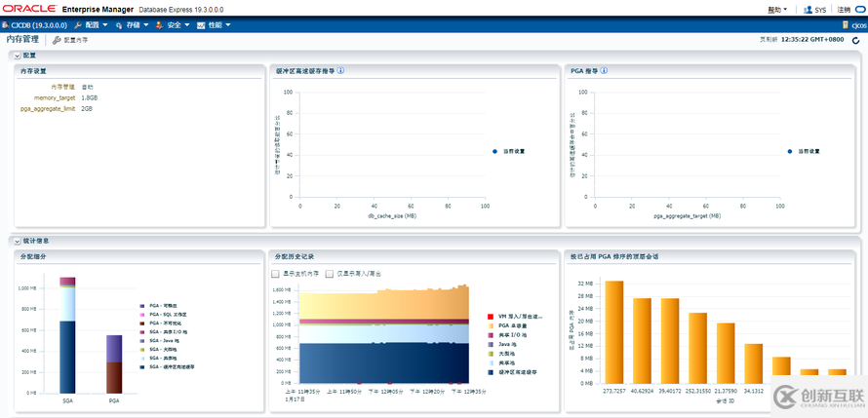Screen dimensions: 868x418
Task: Click the SYS user icon
Action: point(808,10)
